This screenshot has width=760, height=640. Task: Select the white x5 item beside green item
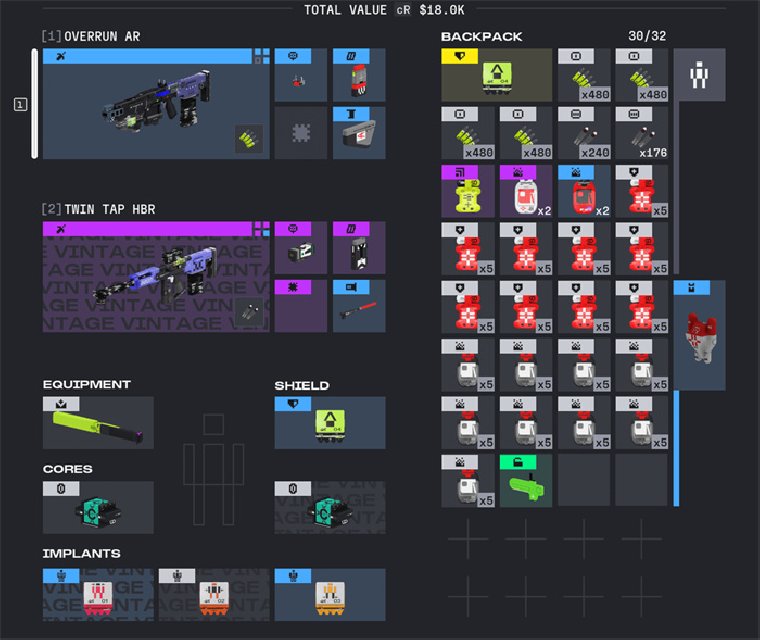(468, 481)
